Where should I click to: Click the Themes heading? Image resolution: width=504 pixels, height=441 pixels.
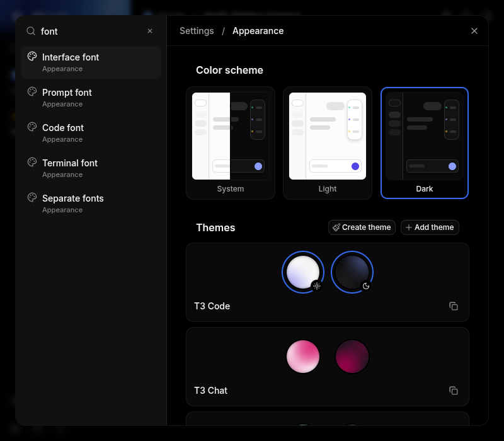215,227
